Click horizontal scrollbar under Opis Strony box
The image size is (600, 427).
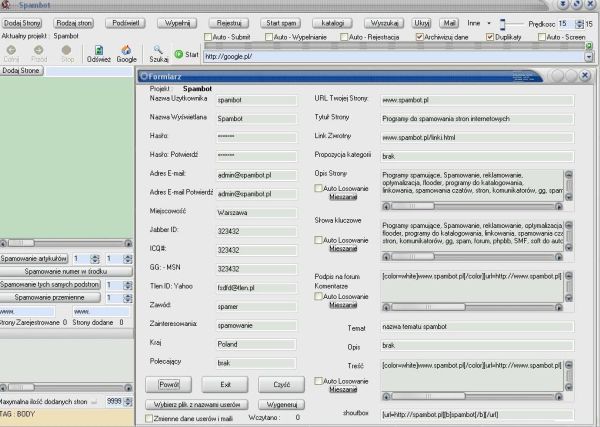(x=472, y=207)
